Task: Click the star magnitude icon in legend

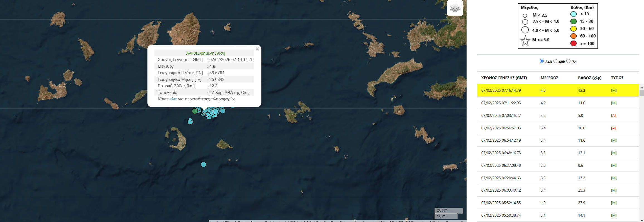Action: (525, 41)
